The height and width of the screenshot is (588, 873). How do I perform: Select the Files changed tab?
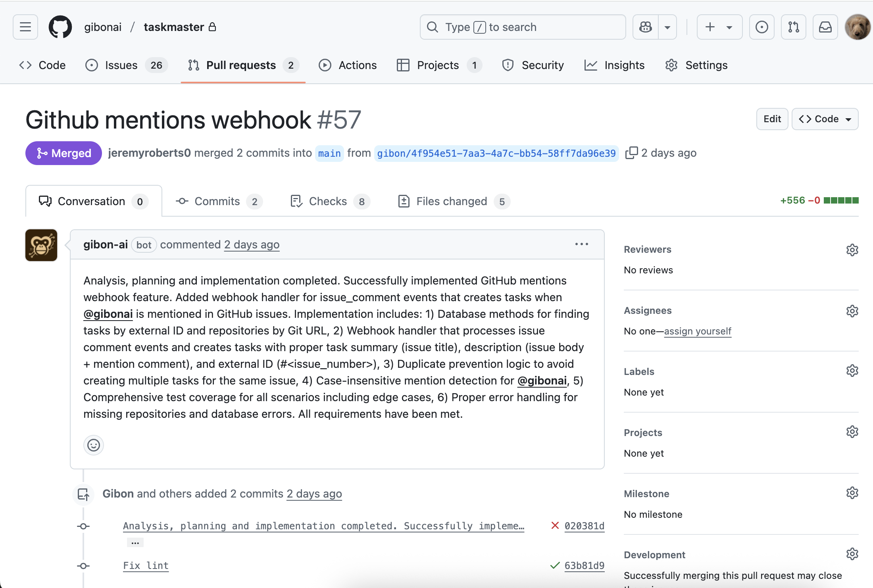coord(454,202)
